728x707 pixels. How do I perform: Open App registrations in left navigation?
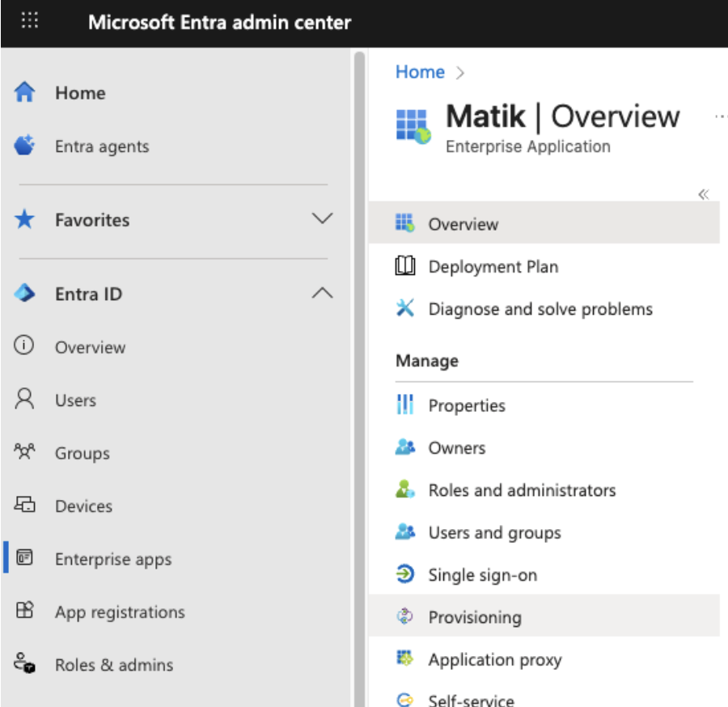tap(120, 612)
